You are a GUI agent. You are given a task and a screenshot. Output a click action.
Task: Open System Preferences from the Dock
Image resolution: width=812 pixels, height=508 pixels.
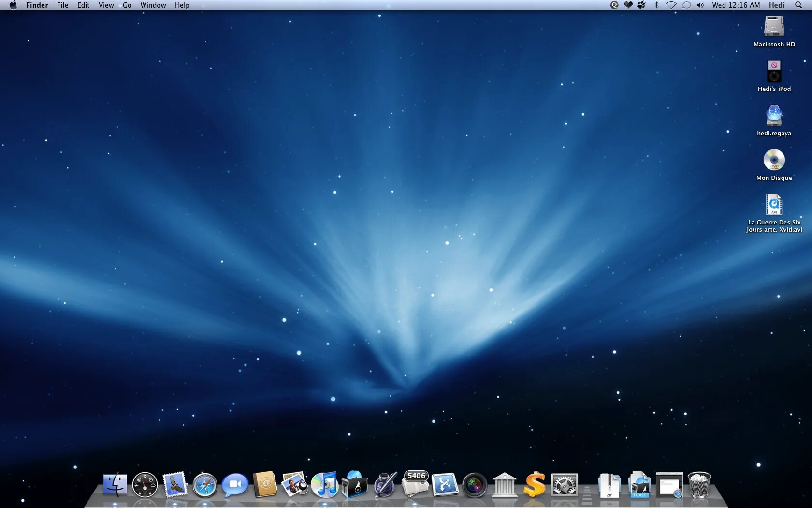(x=565, y=485)
